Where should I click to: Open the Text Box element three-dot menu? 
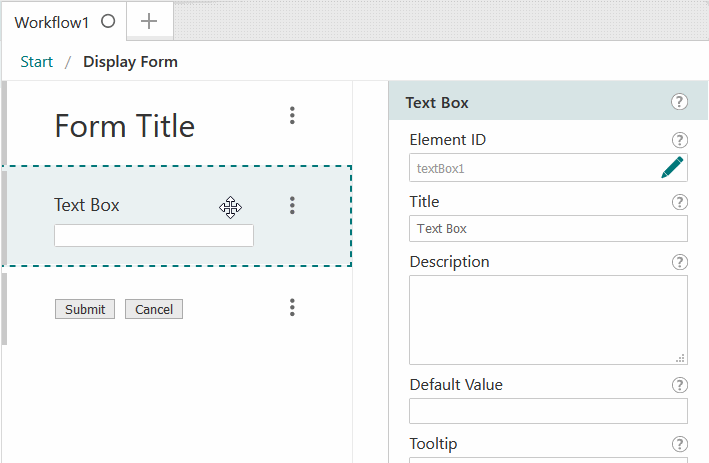(292, 205)
